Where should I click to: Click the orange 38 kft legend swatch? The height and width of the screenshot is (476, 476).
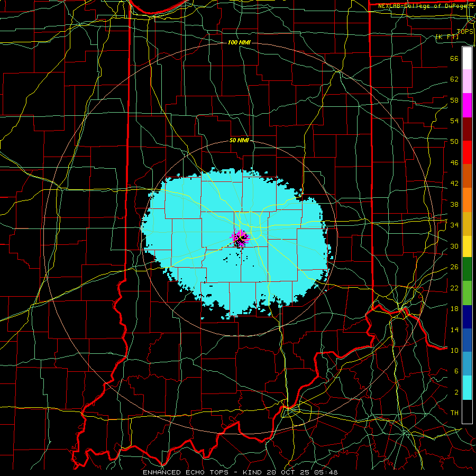click(467, 200)
